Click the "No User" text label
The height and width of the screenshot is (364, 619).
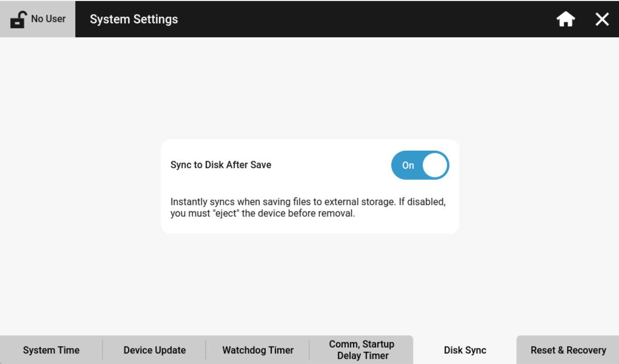pos(49,19)
